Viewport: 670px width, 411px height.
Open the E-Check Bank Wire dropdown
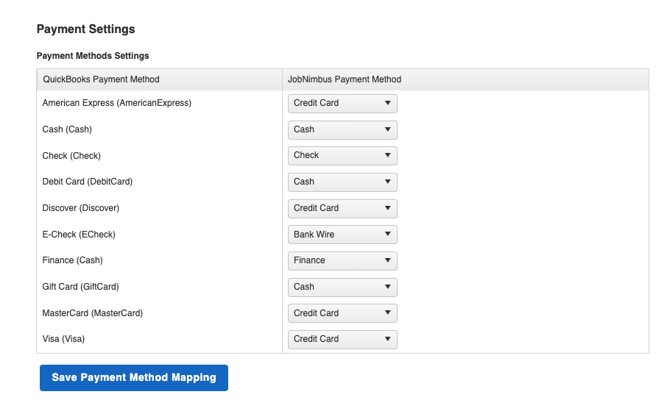[x=342, y=234]
